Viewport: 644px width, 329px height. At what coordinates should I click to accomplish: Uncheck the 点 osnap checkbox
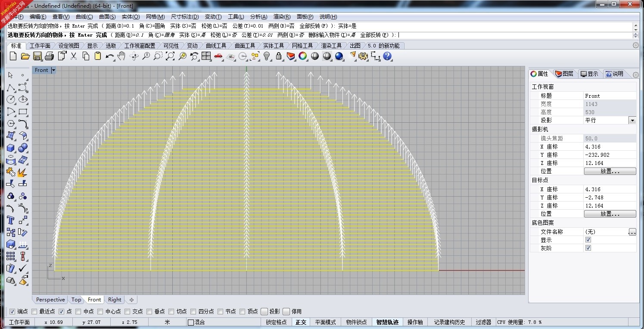(61, 311)
